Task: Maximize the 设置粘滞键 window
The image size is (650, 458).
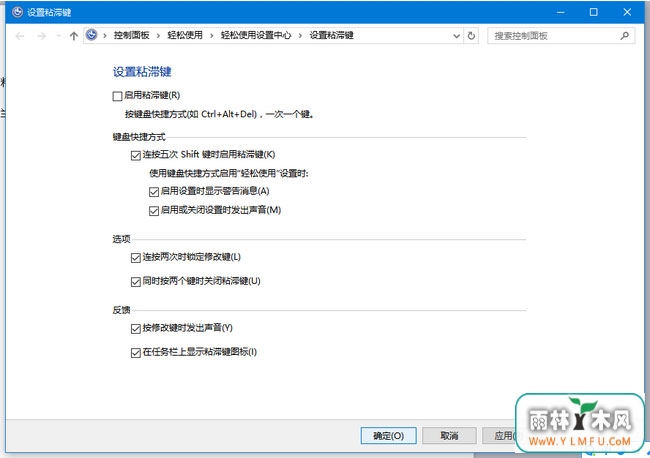Action: [x=594, y=12]
